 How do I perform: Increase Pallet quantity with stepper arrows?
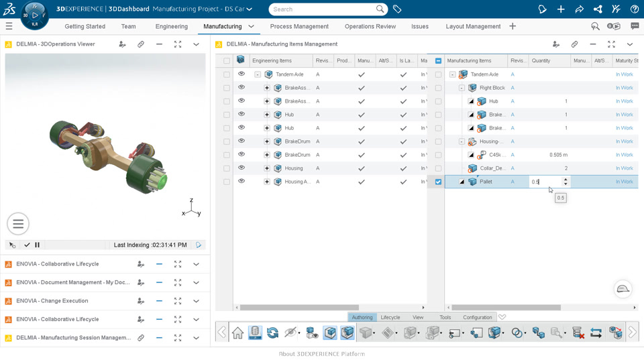point(566,180)
